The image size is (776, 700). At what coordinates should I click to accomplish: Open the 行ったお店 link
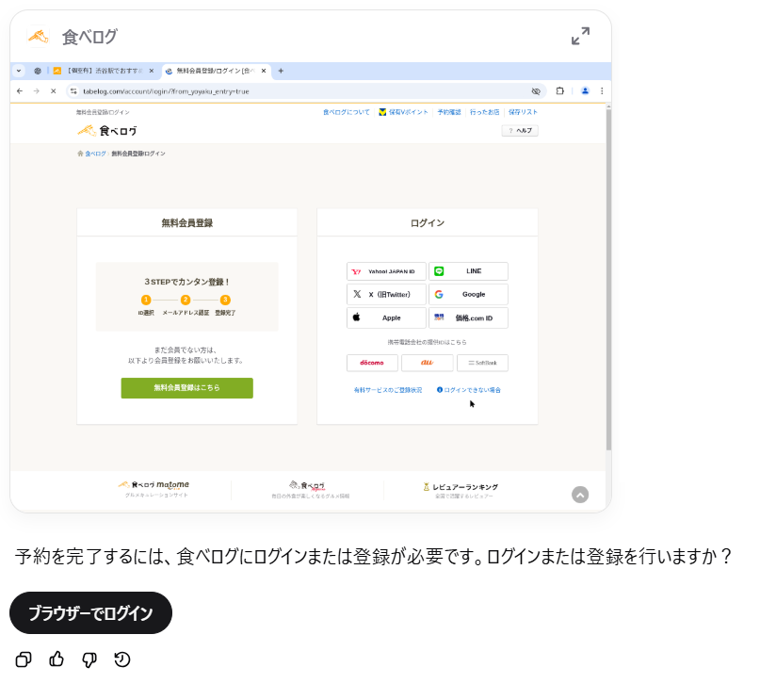[484, 112]
